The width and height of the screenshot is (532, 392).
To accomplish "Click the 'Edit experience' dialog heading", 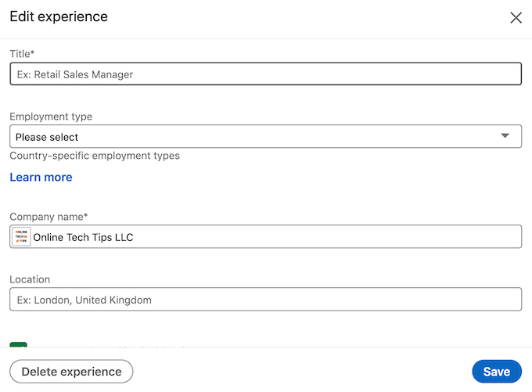I will tap(59, 16).
